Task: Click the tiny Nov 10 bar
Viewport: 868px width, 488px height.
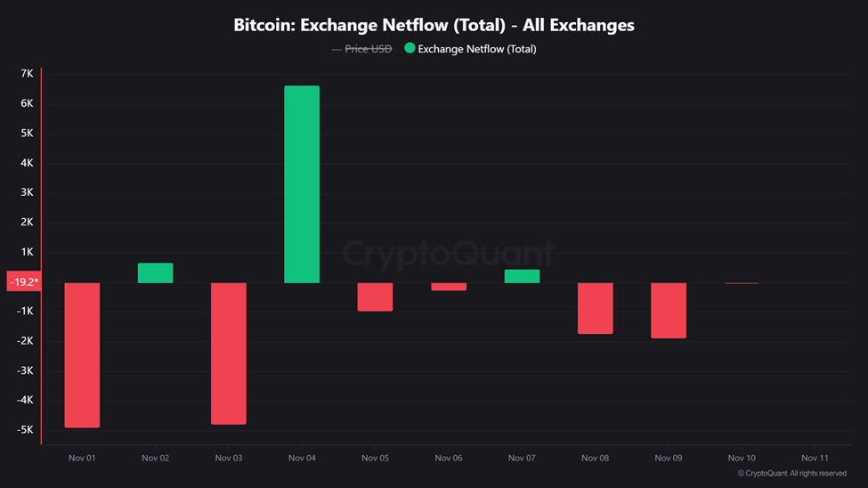Action: pos(742,283)
